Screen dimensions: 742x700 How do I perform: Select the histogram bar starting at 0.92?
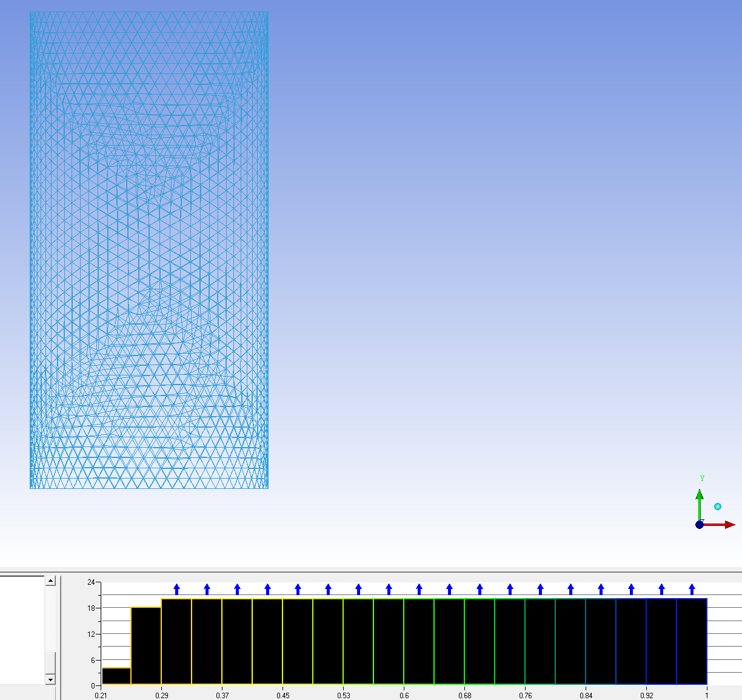(x=661, y=642)
